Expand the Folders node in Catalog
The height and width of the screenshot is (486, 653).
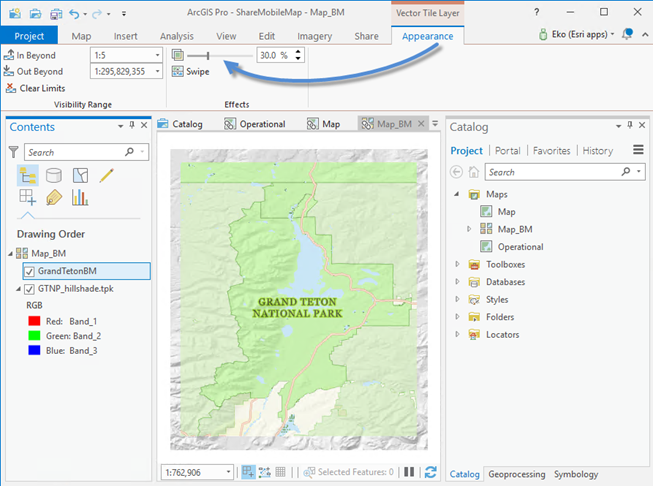pos(457,317)
